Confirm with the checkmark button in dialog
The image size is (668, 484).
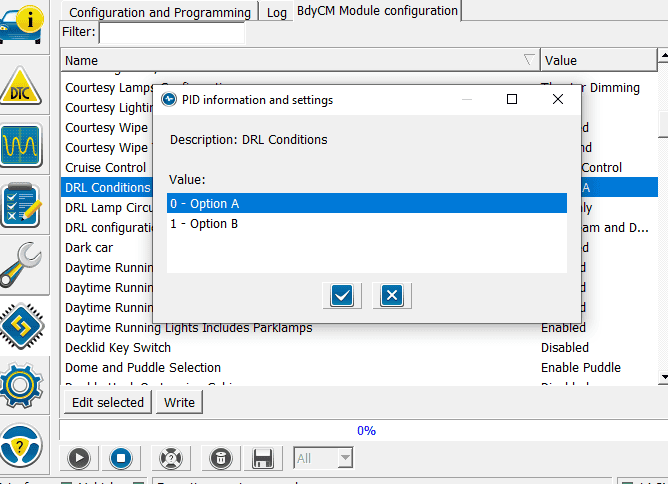(342, 295)
